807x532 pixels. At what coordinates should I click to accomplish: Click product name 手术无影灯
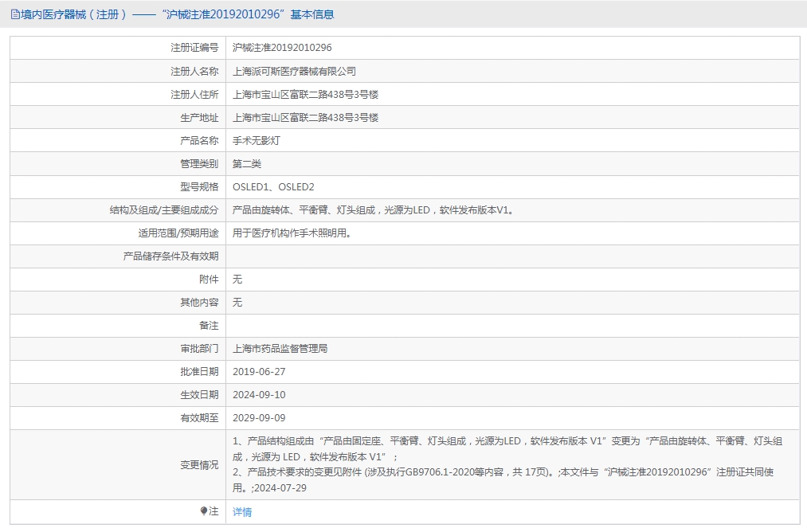(x=257, y=140)
